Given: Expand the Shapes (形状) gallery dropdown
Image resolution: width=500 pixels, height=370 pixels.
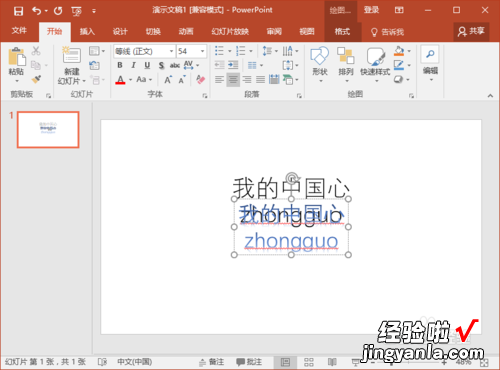Looking at the screenshot, I should 320,81.
